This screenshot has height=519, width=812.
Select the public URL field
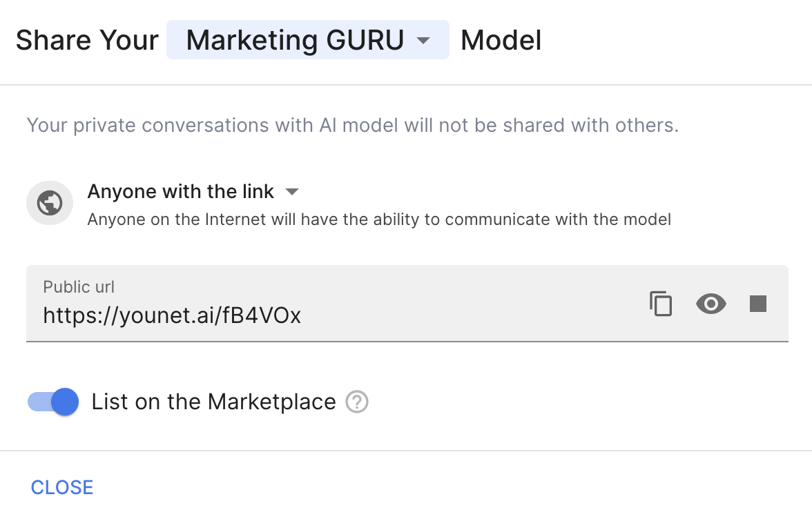tap(407, 304)
